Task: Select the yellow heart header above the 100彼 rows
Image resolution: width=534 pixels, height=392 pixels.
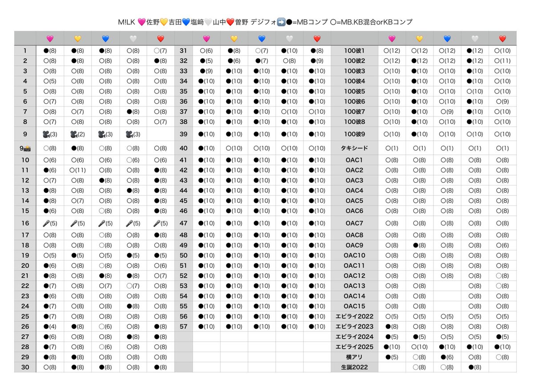Action: coord(420,39)
